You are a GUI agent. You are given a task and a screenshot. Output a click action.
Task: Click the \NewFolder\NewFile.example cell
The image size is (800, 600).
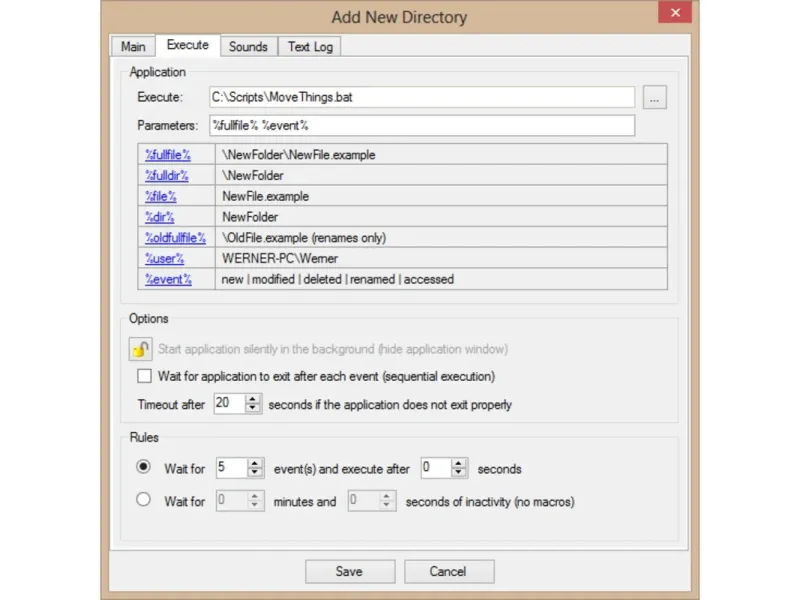[441, 155]
